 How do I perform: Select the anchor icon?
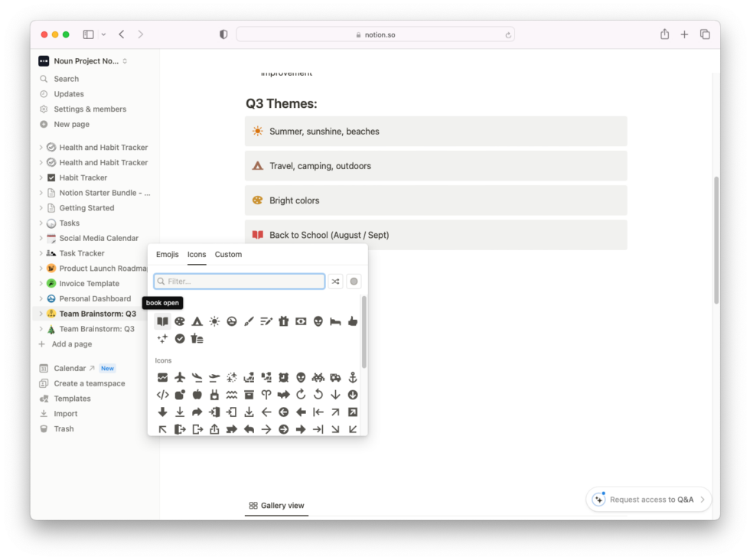click(x=353, y=377)
